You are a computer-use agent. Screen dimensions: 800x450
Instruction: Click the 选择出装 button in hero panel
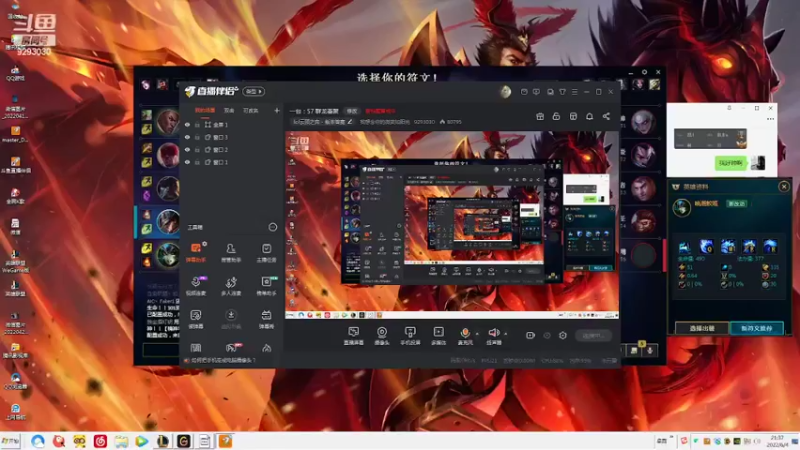[702, 328]
